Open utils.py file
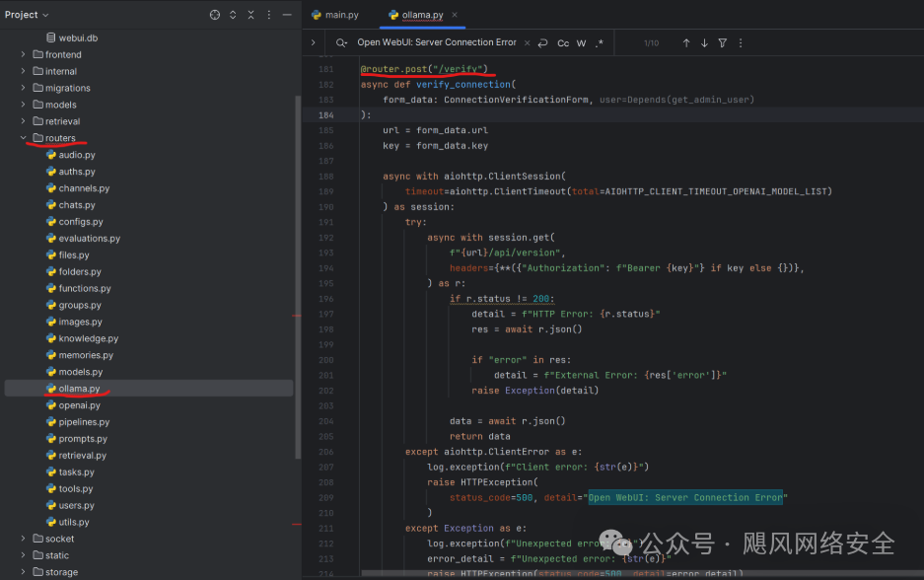 point(68,522)
